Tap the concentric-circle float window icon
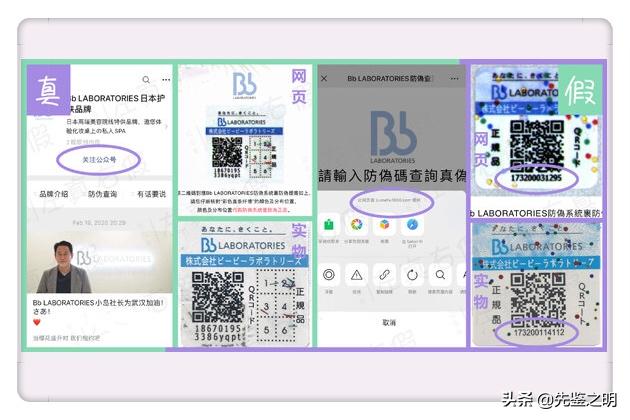This screenshot has height=420, width=630. click(329, 275)
